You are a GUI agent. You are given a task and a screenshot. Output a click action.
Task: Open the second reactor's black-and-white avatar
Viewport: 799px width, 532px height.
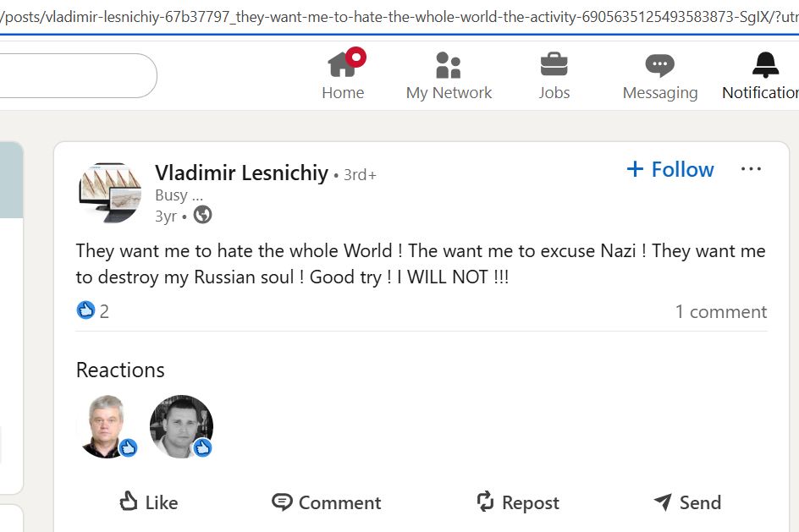(x=181, y=426)
